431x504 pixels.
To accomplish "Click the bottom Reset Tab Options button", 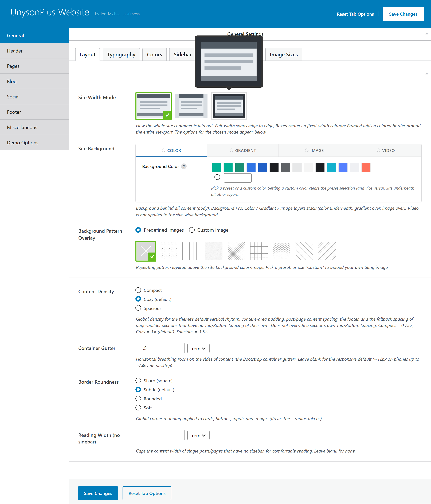I will tap(147, 493).
